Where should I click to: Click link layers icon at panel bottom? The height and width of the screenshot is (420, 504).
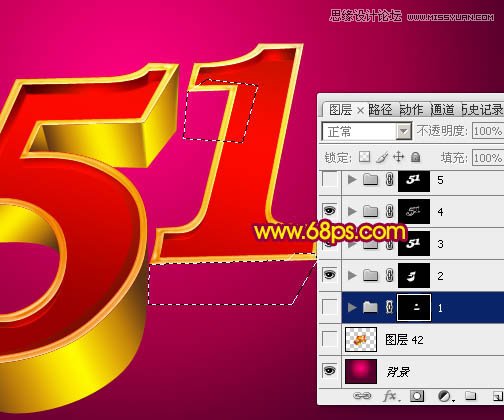click(362, 396)
